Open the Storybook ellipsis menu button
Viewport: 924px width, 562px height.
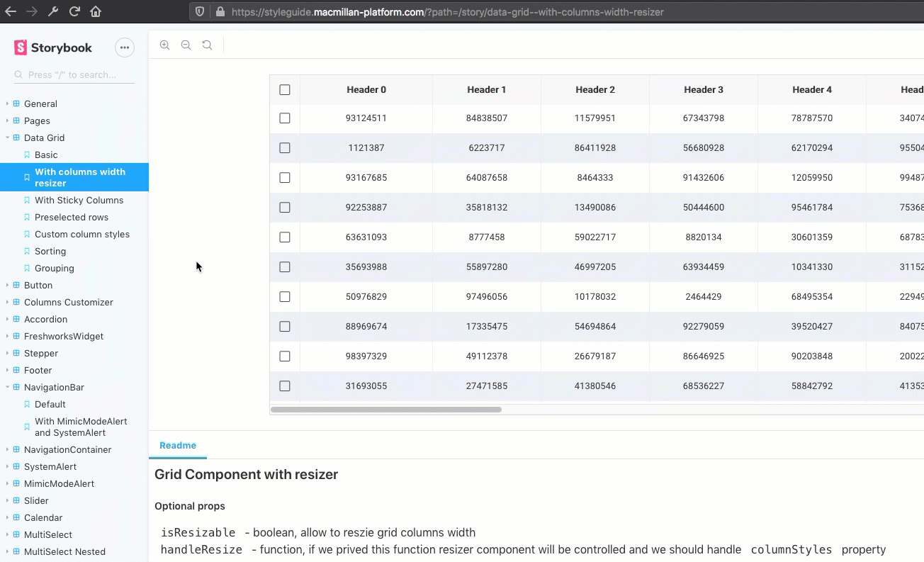[x=125, y=47]
